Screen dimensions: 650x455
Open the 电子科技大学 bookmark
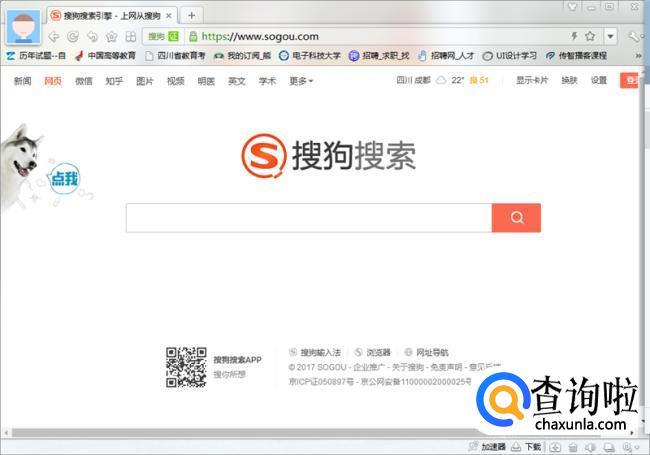click(x=310, y=56)
